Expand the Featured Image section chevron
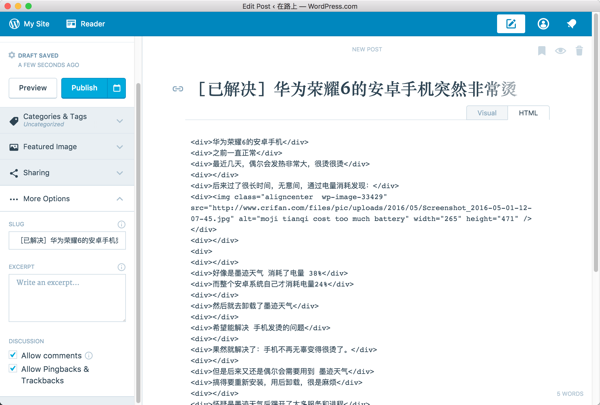600x405 pixels. [x=120, y=147]
